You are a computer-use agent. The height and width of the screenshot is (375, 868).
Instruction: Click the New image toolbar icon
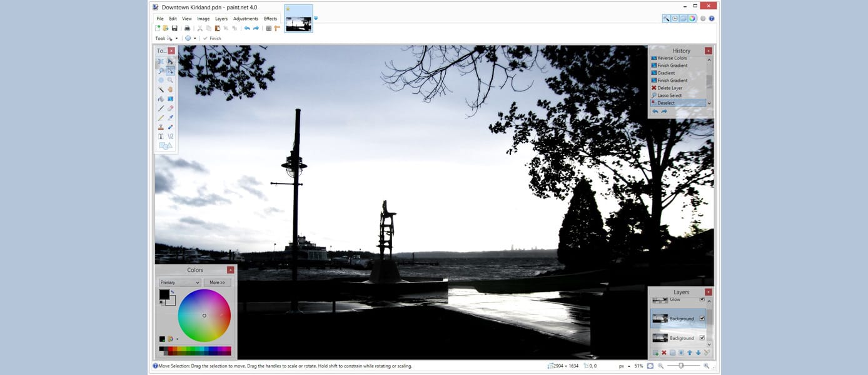coord(158,28)
